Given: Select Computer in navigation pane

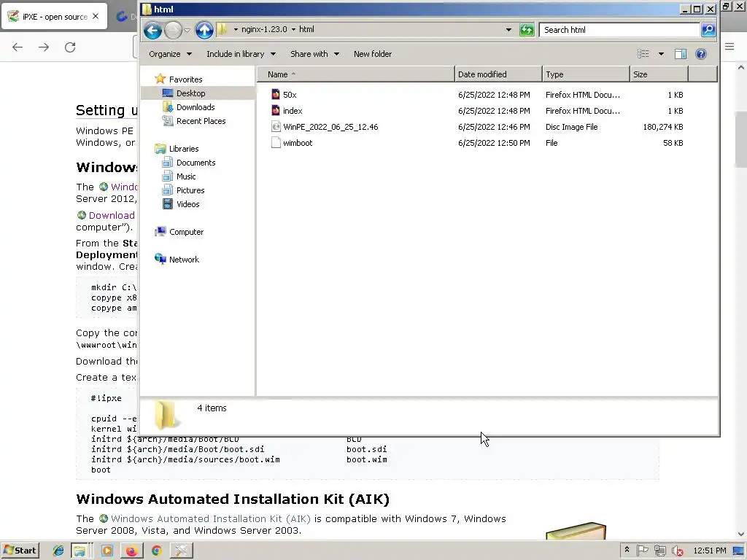Looking at the screenshot, I should coord(186,232).
